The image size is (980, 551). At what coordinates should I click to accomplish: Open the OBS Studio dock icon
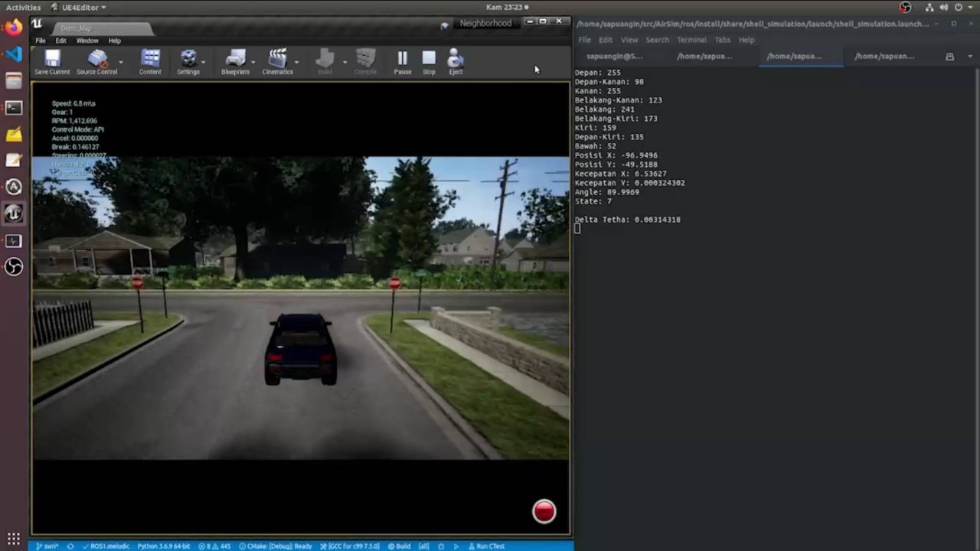tap(14, 266)
